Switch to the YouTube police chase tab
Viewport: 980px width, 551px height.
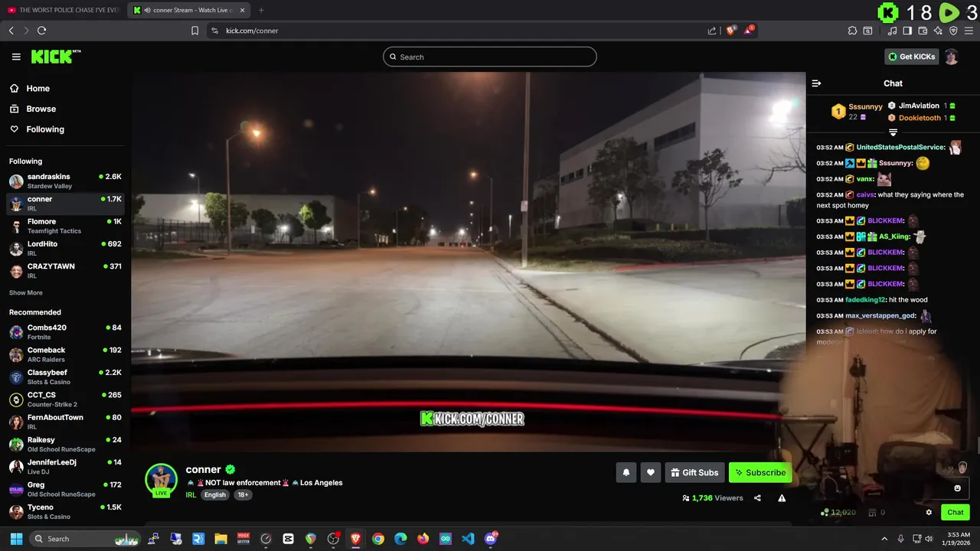point(63,10)
